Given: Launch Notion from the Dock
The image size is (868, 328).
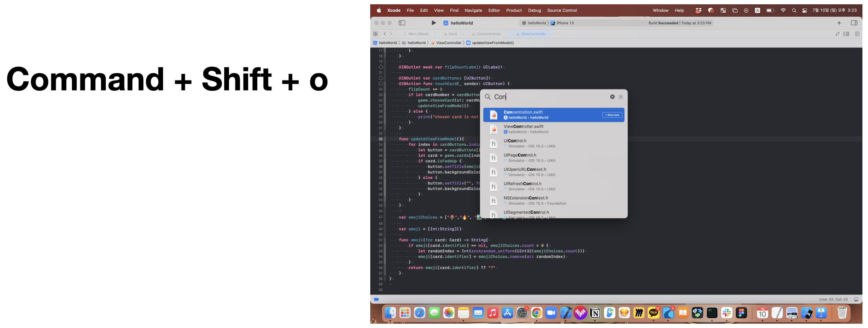Looking at the screenshot, I should pyautogui.click(x=595, y=313).
